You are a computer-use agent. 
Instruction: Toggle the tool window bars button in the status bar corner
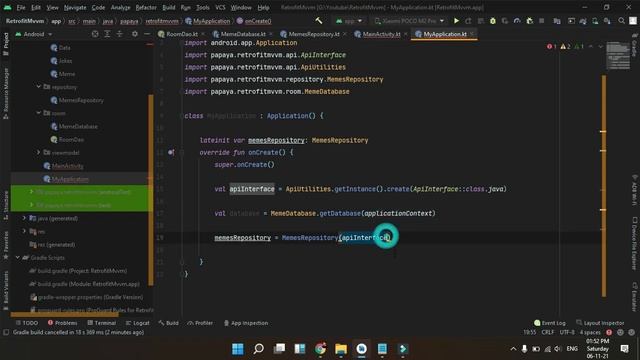[x=6, y=333]
